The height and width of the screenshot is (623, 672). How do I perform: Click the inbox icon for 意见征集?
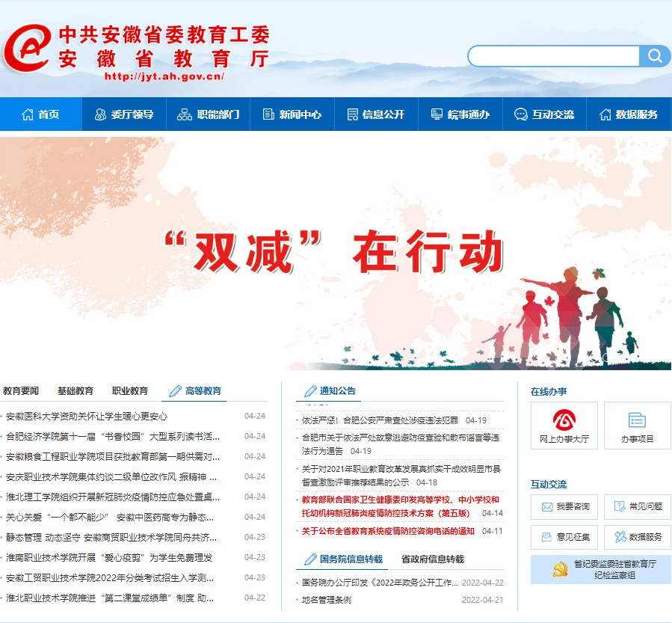(x=546, y=537)
